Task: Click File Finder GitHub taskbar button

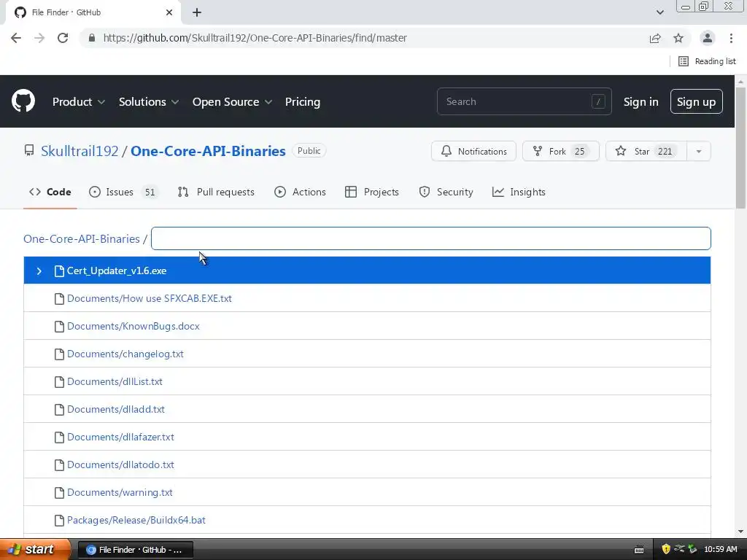Action: point(135,550)
